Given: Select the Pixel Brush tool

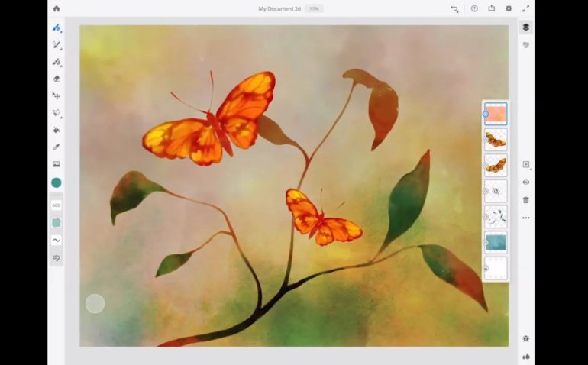Looking at the screenshot, I should click(57, 27).
